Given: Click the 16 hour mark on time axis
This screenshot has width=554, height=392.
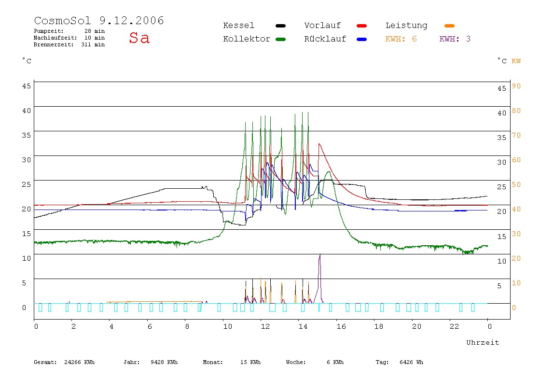Looking at the screenshot, I should [341, 327].
